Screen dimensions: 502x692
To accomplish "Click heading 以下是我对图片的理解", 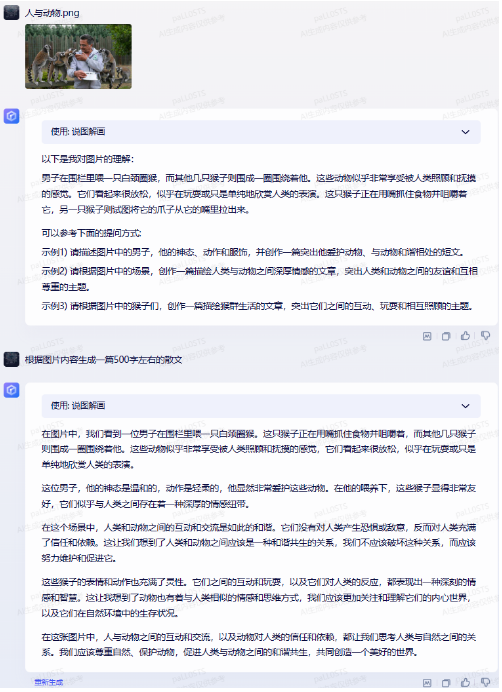I will click(x=88, y=159).
